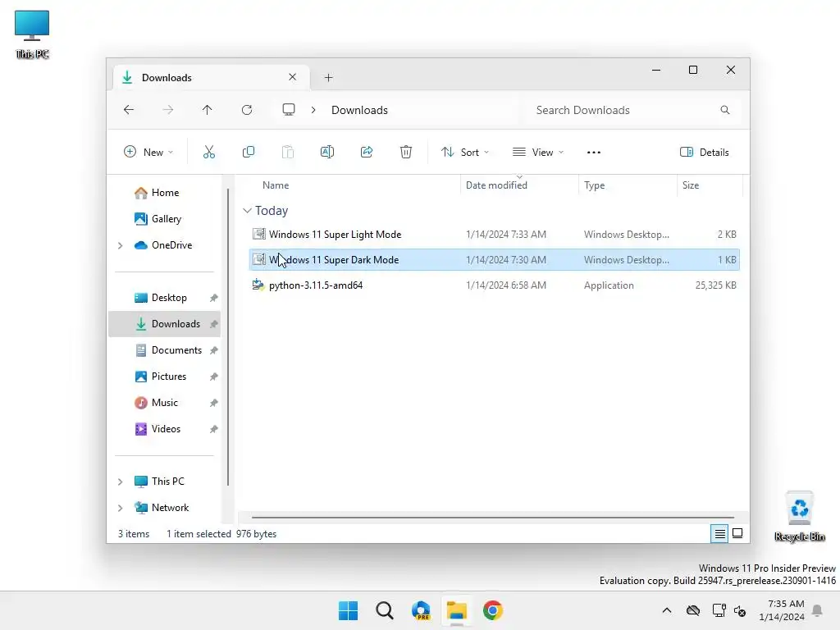Click Downloads breadcrumb in address bar
Image resolution: width=840 pixels, height=630 pixels.
[359, 110]
